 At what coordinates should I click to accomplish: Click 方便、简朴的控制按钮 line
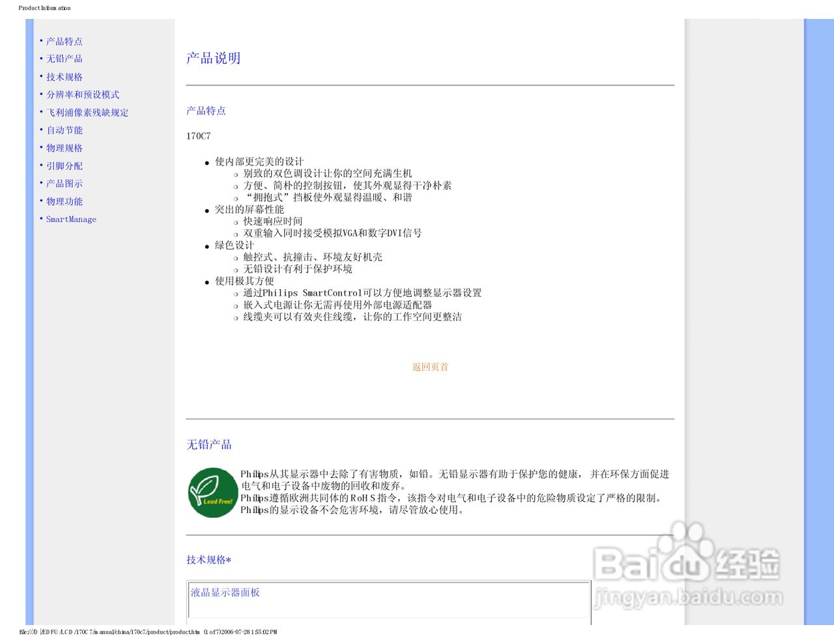(x=347, y=186)
